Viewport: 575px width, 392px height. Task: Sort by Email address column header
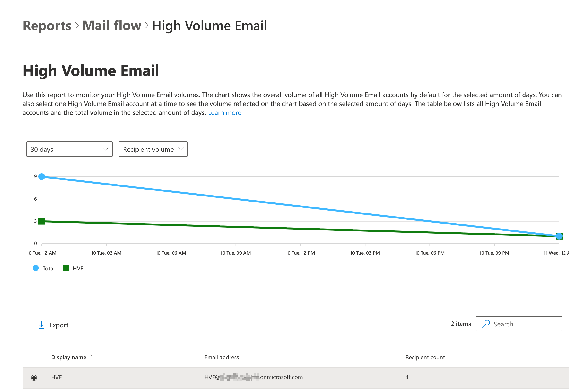pyautogui.click(x=221, y=357)
